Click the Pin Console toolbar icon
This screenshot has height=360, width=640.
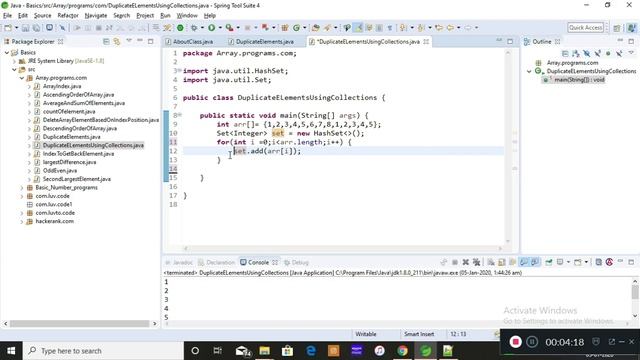(x=549, y=262)
